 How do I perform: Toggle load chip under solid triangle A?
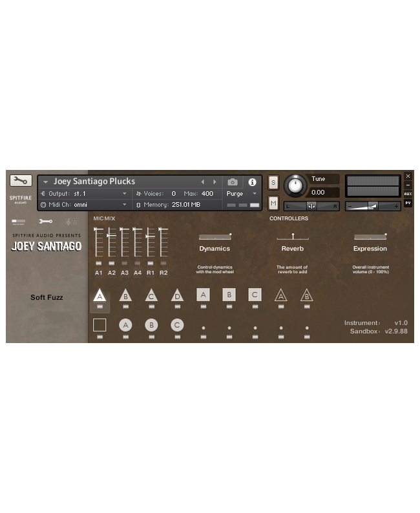tap(100, 306)
